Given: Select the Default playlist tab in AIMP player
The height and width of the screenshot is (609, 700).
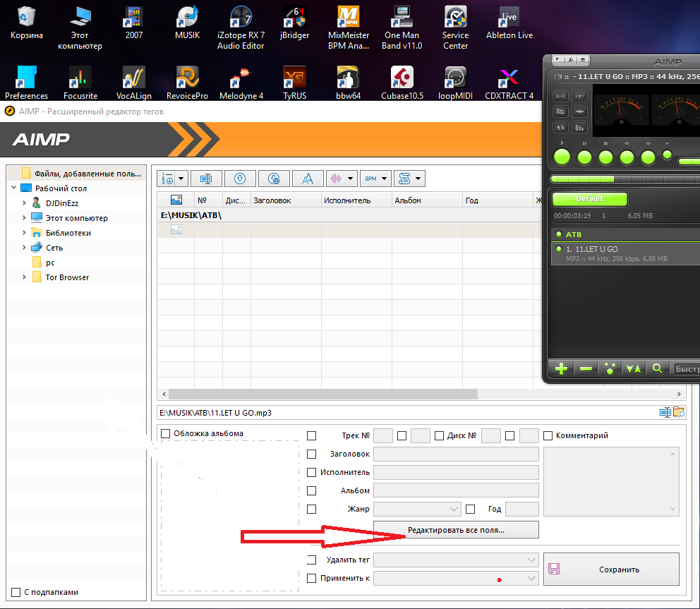Looking at the screenshot, I should pyautogui.click(x=590, y=199).
